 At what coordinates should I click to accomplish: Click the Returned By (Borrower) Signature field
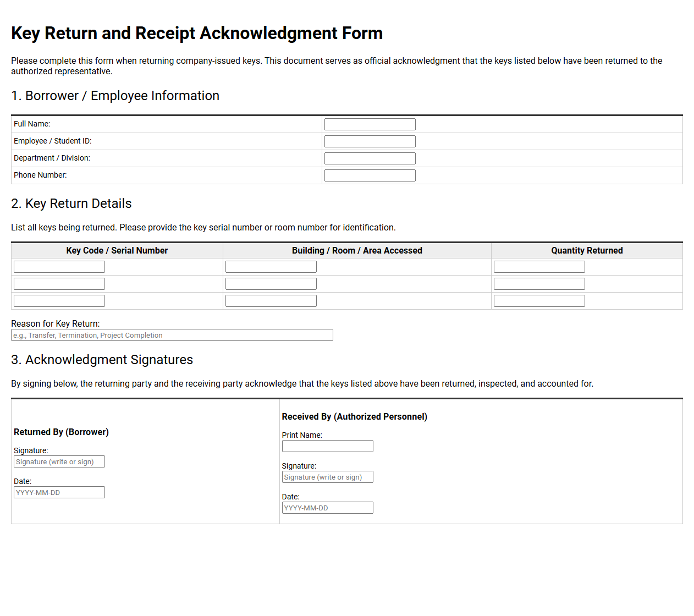click(59, 461)
